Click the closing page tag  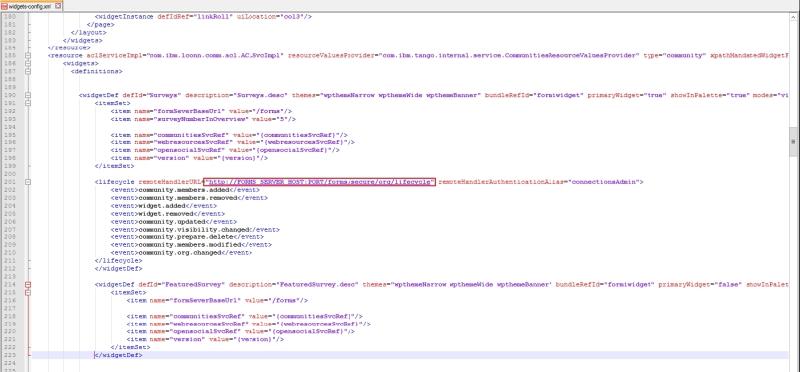pos(101,24)
